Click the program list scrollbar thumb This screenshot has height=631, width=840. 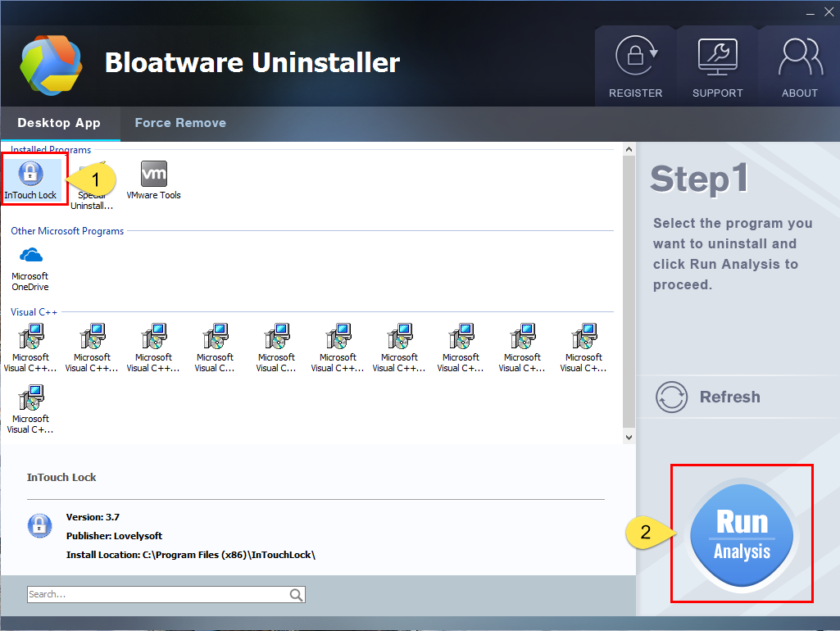pos(629,292)
